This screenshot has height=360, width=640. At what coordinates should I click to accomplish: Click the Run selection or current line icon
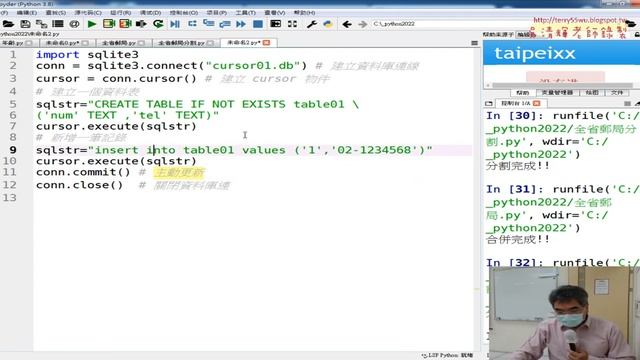pos(141,24)
